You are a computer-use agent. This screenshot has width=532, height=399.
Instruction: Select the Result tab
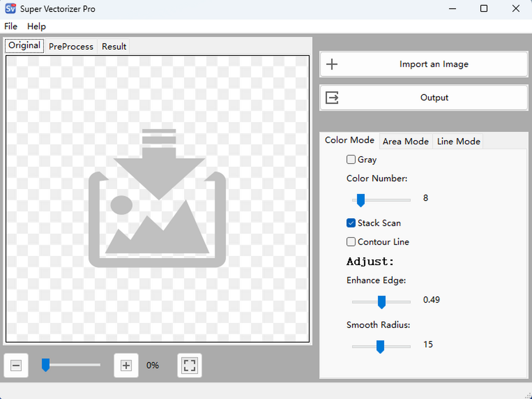[x=113, y=46]
